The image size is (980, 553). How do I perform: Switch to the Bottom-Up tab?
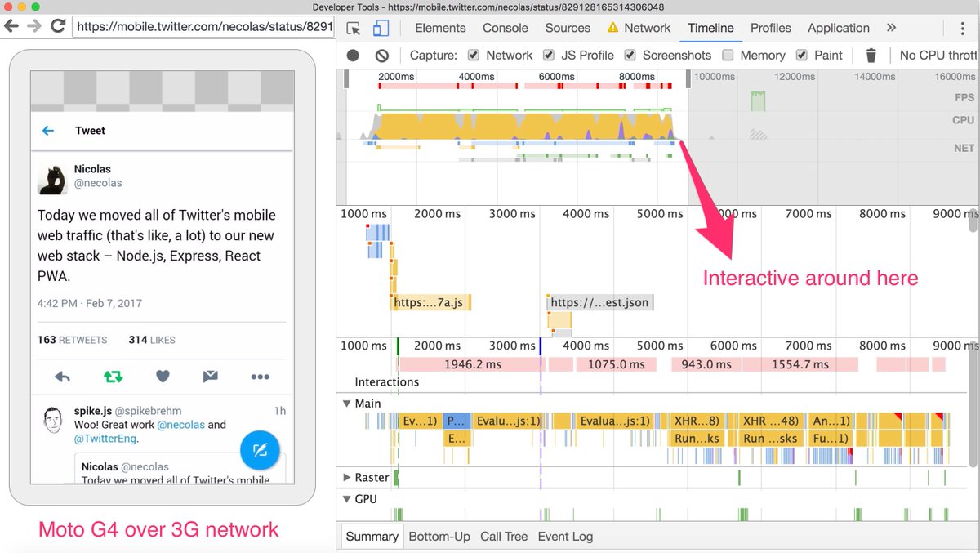click(439, 537)
